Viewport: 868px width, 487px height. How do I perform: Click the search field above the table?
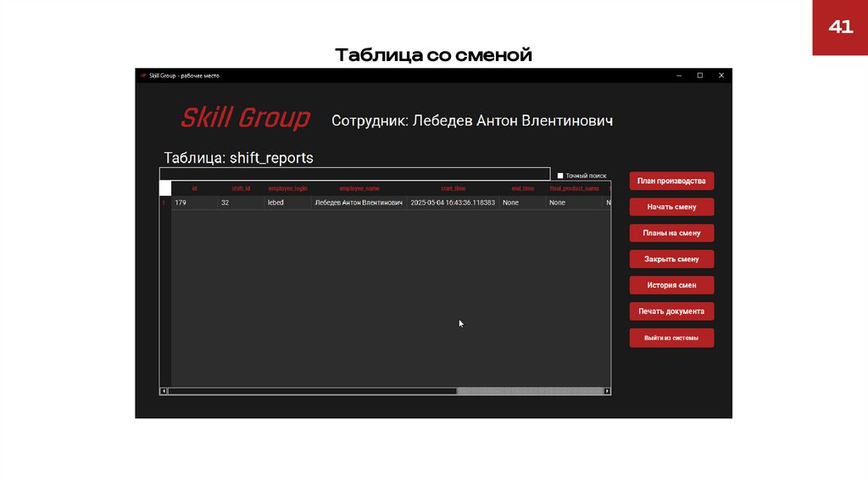click(355, 174)
